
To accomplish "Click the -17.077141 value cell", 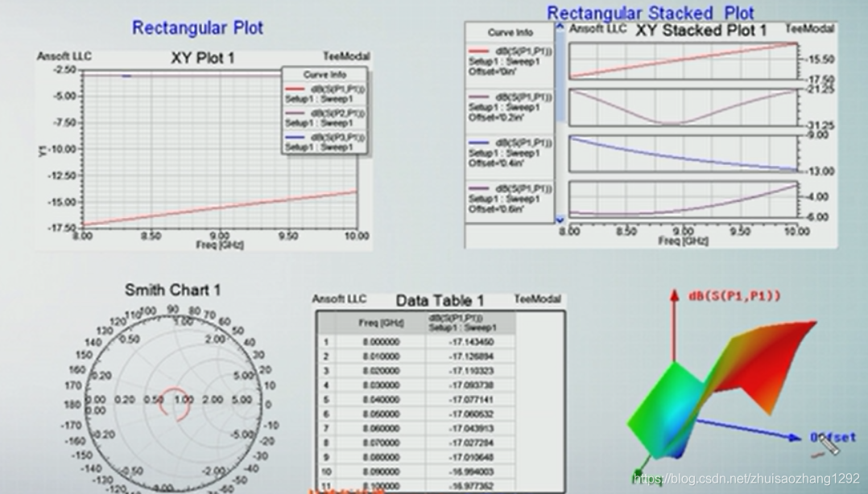I will coord(471,399).
